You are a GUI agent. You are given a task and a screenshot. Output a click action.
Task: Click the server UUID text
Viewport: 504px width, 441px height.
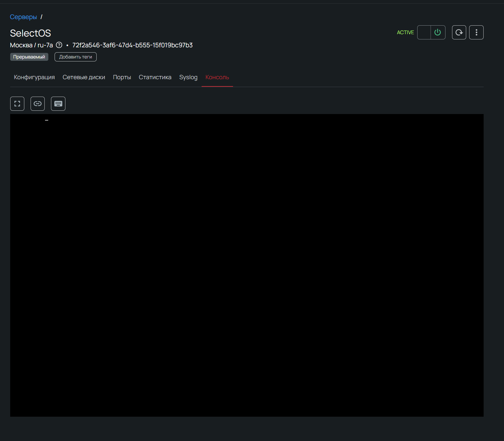[x=132, y=45]
